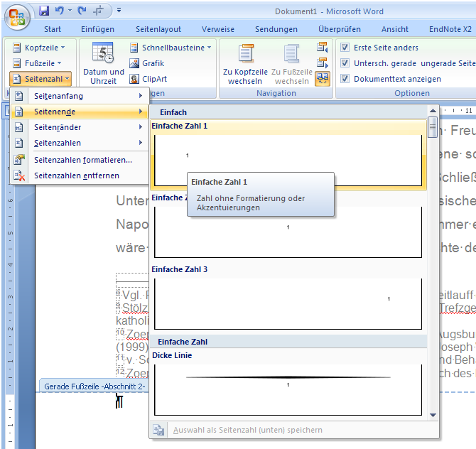
Task: Go to next section navigation icon
Action: click(323, 63)
